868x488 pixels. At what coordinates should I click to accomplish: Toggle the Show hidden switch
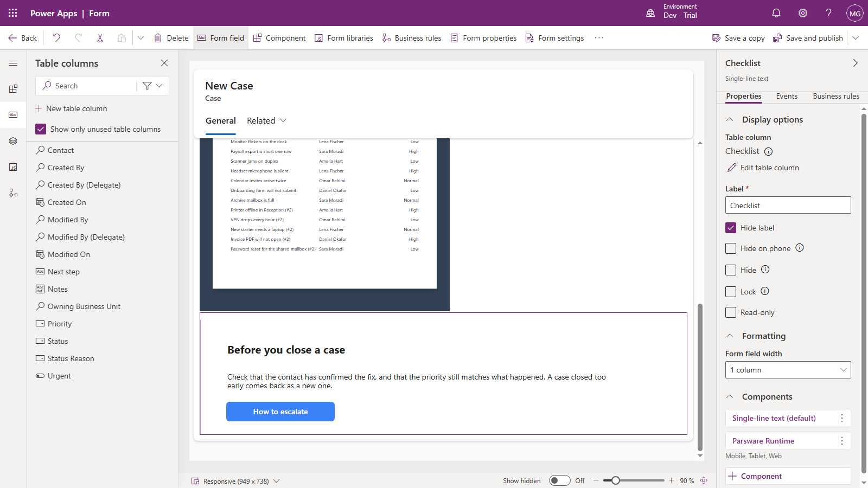[x=559, y=480]
